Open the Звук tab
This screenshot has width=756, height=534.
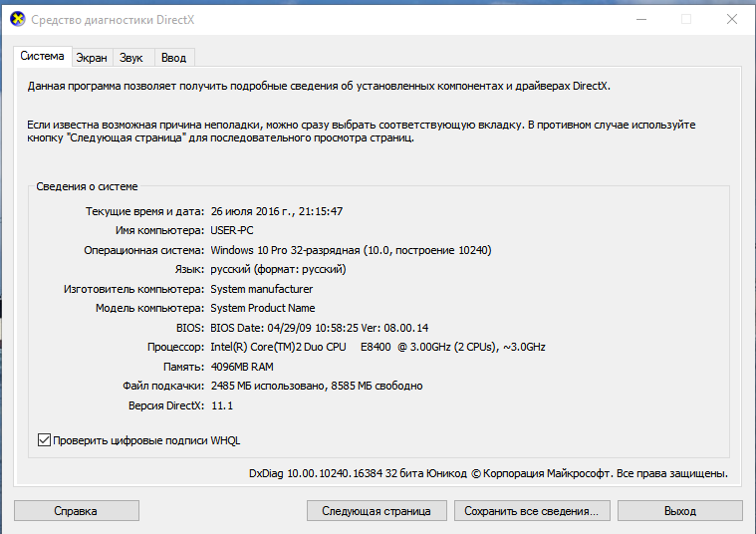point(131,58)
